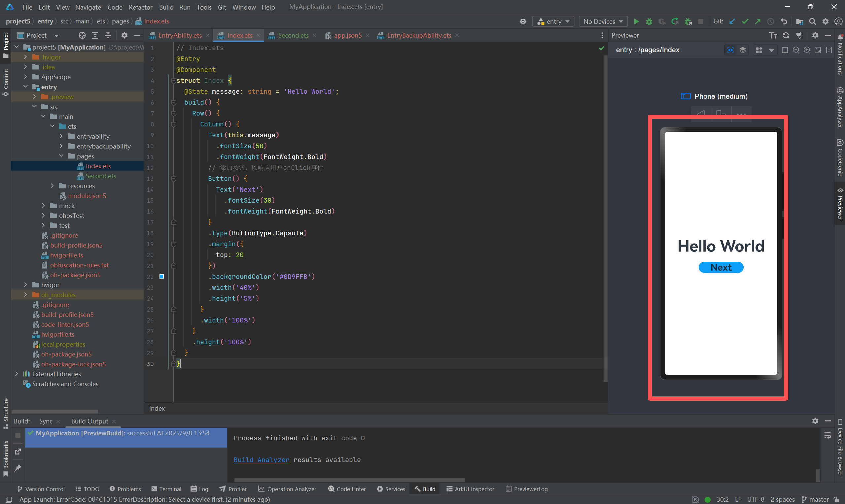Rollback changes with the undo arrow icon

pyautogui.click(x=784, y=21)
